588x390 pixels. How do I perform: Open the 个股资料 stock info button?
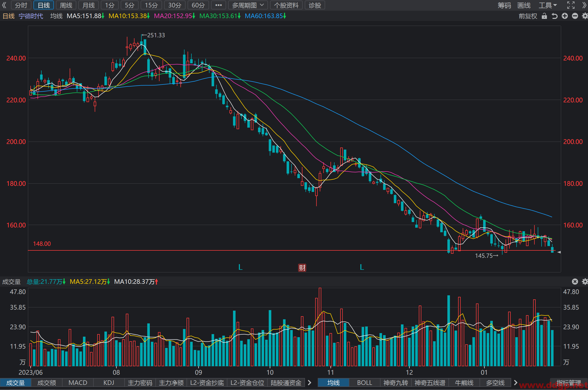(x=286, y=5)
